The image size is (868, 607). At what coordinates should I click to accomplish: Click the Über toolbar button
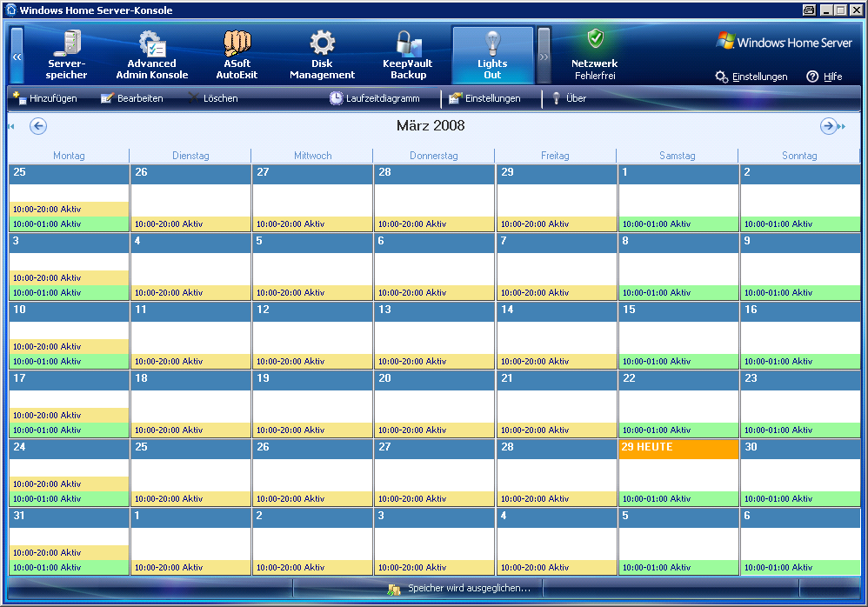pos(570,98)
